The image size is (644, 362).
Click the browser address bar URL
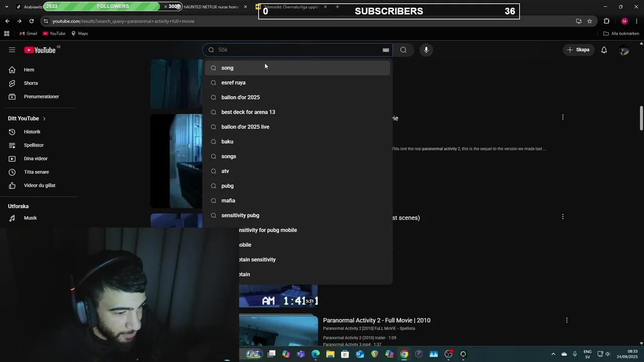point(123,21)
